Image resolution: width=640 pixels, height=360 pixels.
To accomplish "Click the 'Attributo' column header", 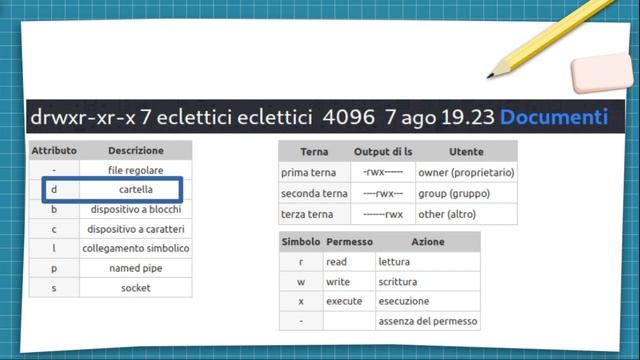I will (x=54, y=151).
